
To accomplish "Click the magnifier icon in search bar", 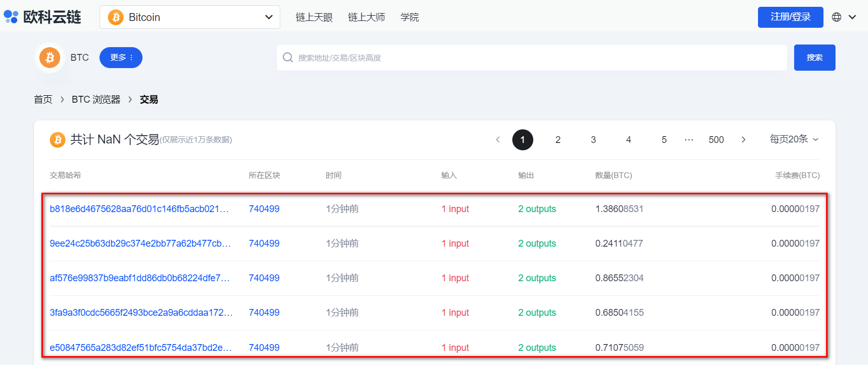I will click(288, 58).
